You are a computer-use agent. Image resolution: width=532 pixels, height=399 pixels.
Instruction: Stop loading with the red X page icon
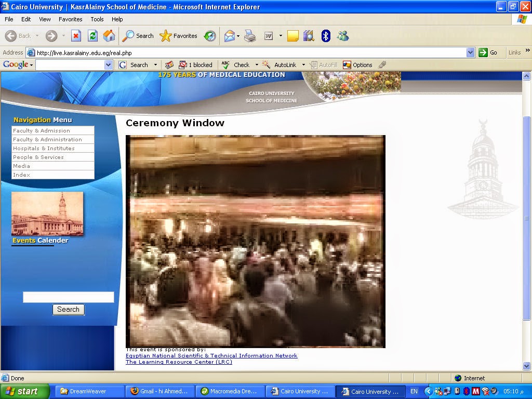pyautogui.click(x=76, y=36)
